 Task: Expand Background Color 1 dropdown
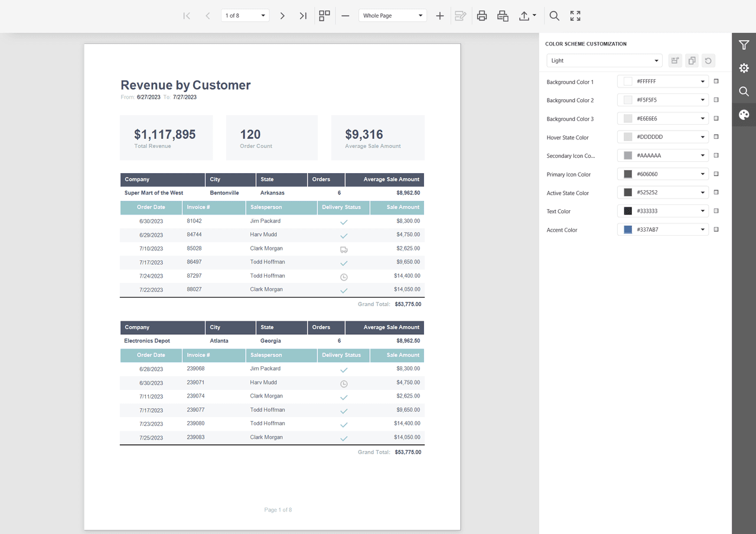pos(703,82)
